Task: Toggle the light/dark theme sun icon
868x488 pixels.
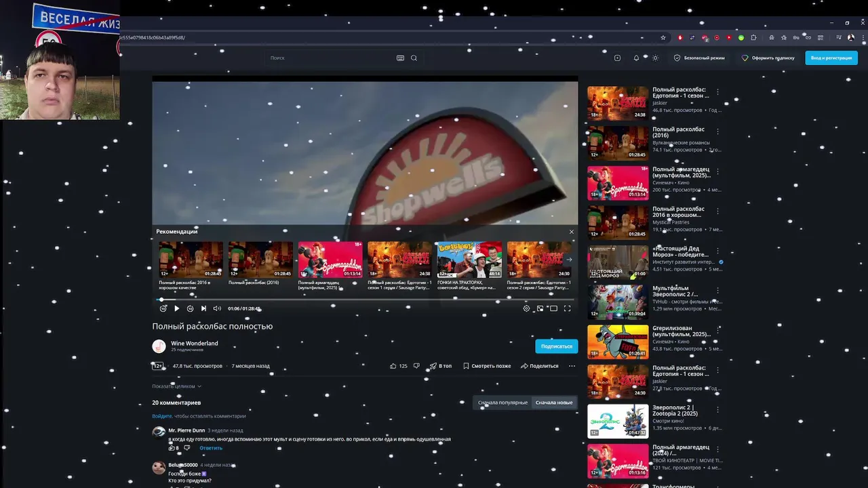Action: pyautogui.click(x=655, y=58)
